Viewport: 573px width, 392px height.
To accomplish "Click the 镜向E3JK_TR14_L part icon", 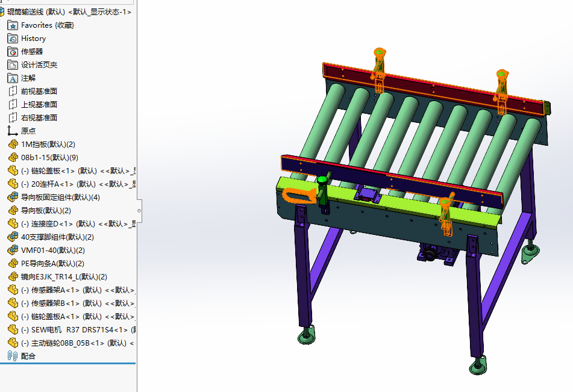I will click(13, 276).
